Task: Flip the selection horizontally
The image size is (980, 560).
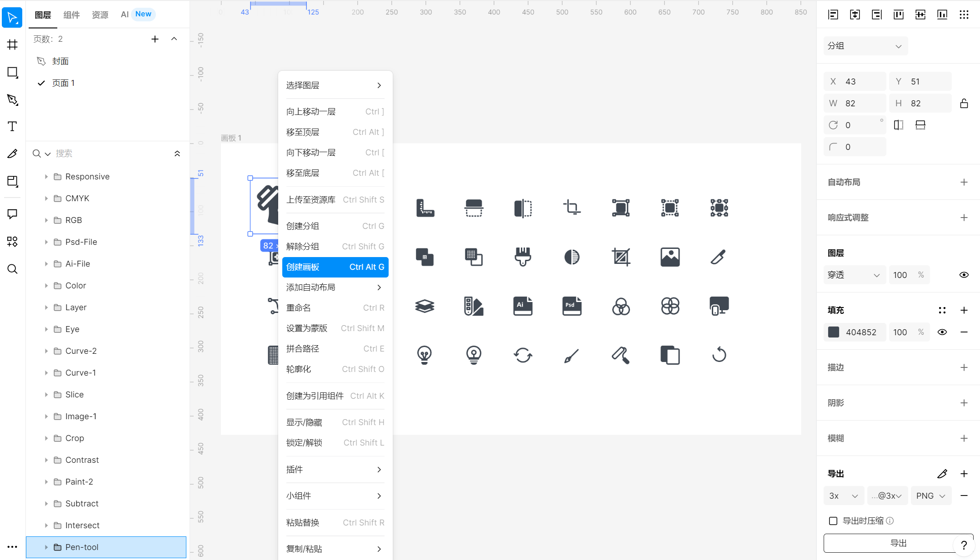Action: pyautogui.click(x=899, y=125)
